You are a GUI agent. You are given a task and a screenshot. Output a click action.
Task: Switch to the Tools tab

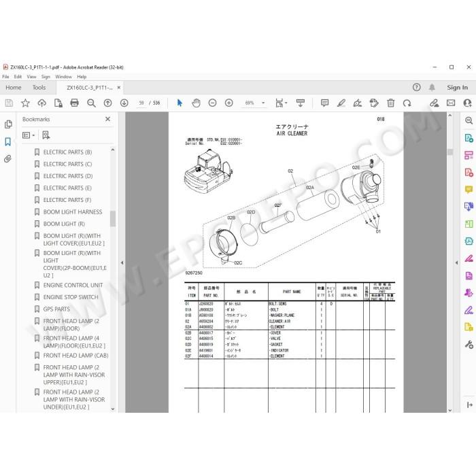click(39, 88)
